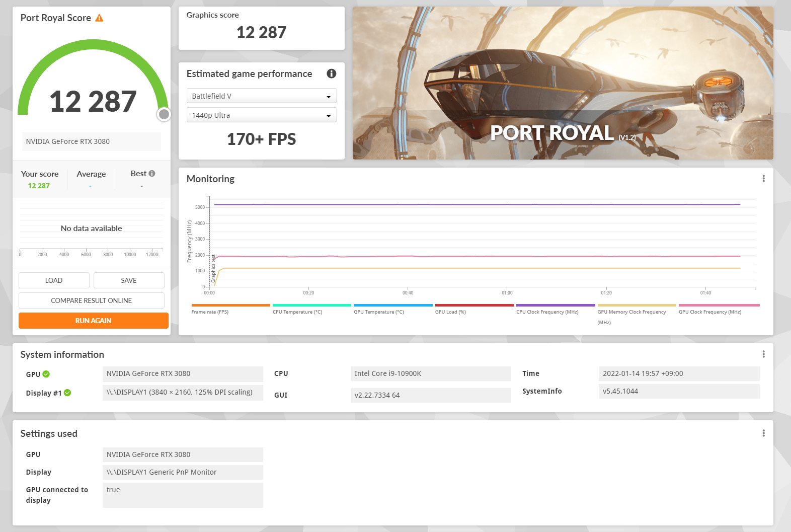Click the No data available chart area
The height and width of the screenshot is (532, 791).
[x=91, y=229]
